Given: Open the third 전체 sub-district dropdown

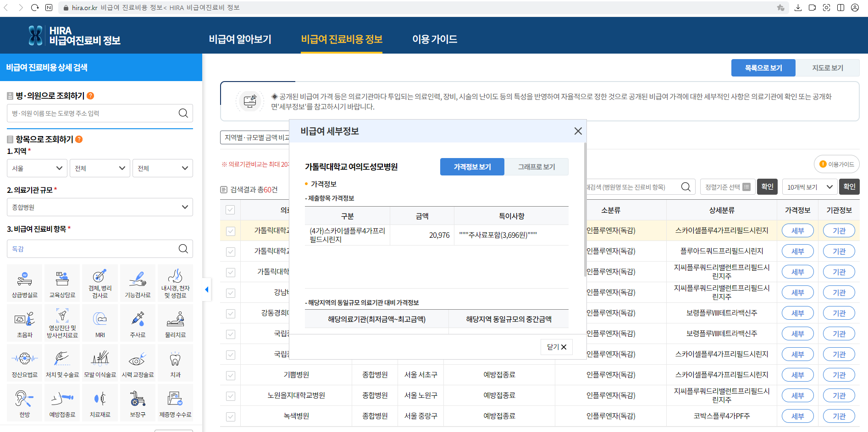Looking at the screenshot, I should click(x=163, y=168).
